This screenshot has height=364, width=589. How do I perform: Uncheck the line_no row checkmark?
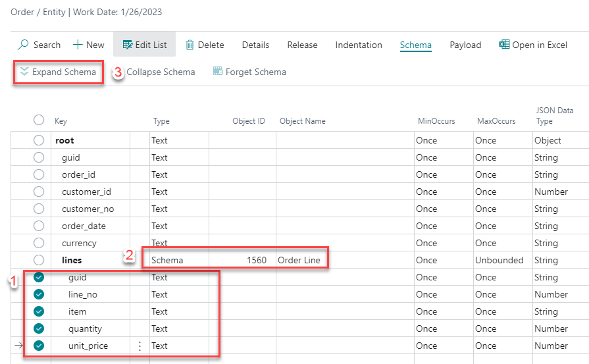(39, 294)
